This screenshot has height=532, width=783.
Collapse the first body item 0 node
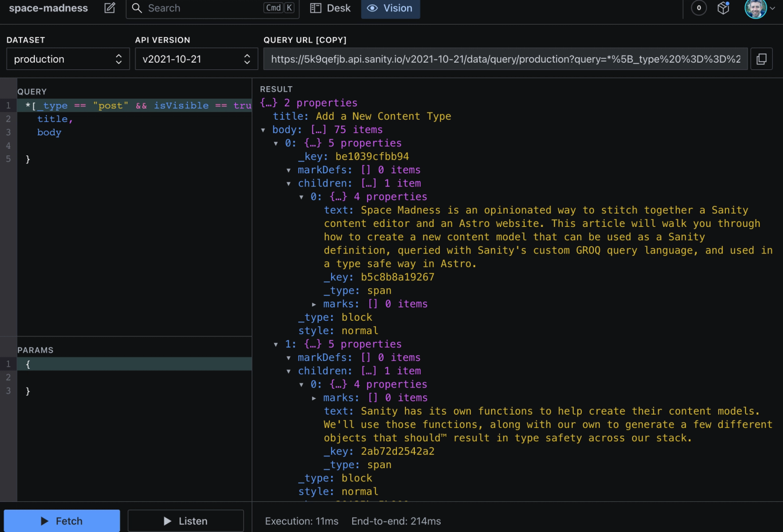point(276,143)
